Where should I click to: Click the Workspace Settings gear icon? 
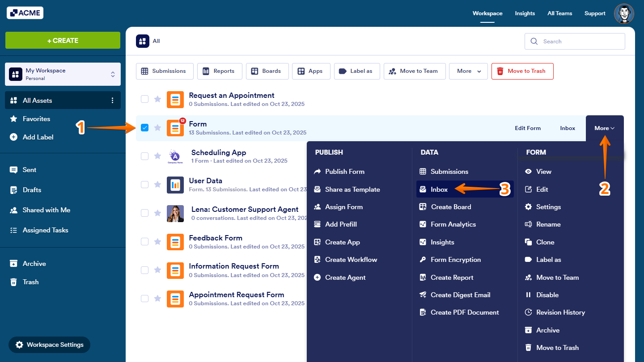point(19,345)
